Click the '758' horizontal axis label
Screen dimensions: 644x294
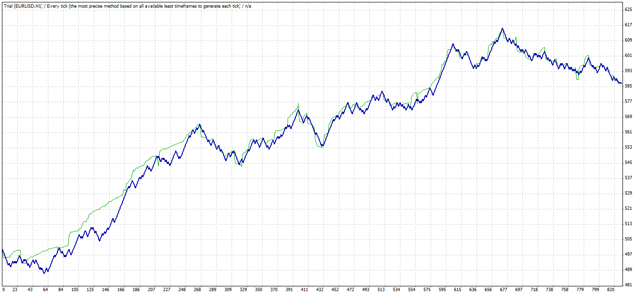[x=565, y=290]
